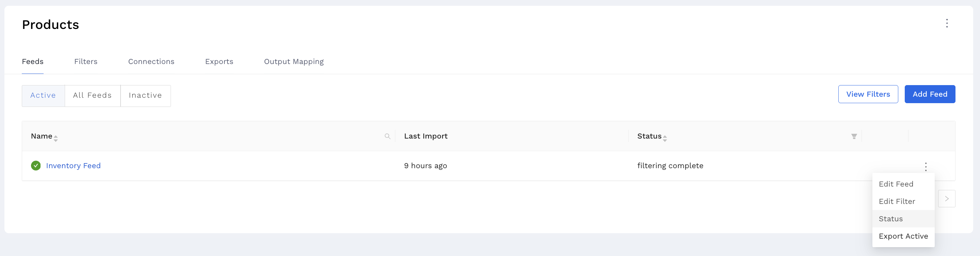The width and height of the screenshot is (980, 256).
Task: Open the row actions menu for Inventory Feed
Action: coord(926,166)
